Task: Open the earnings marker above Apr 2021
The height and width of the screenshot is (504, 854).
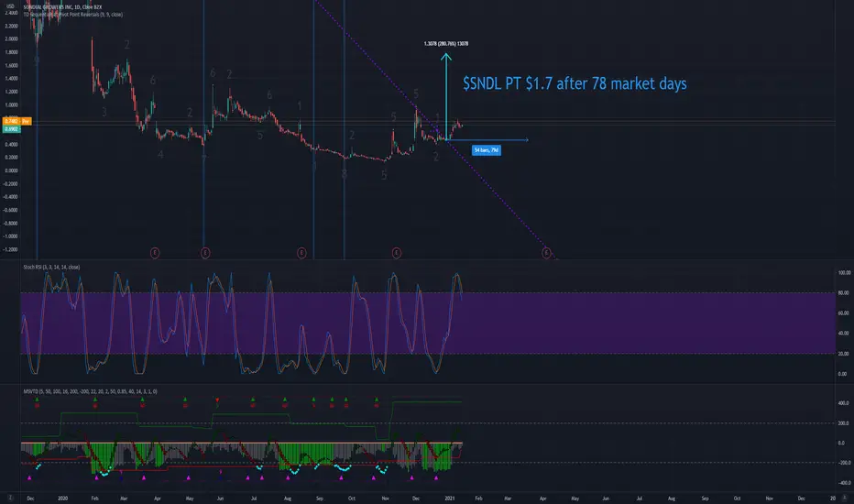Action: (x=546, y=253)
